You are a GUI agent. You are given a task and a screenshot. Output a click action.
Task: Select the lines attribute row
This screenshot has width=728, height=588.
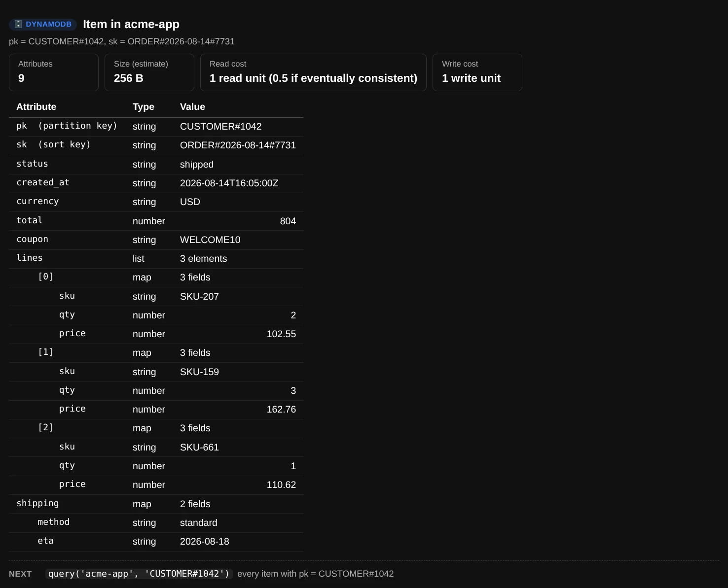[156, 259]
